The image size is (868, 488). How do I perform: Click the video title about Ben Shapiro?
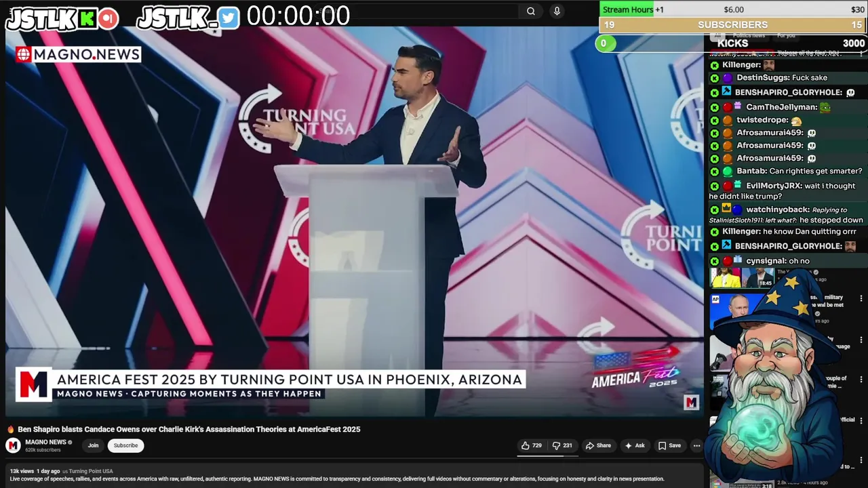(x=189, y=429)
